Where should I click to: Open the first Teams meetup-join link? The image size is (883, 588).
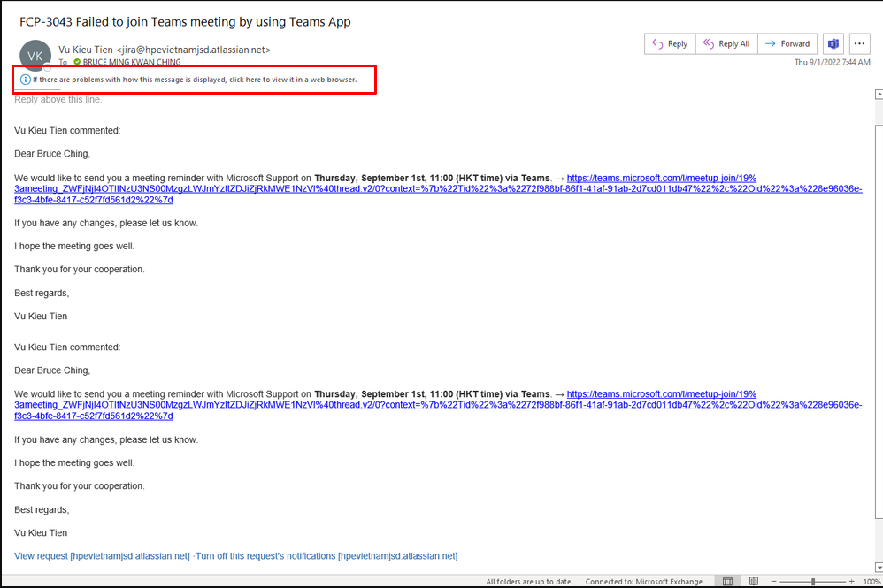(438, 189)
